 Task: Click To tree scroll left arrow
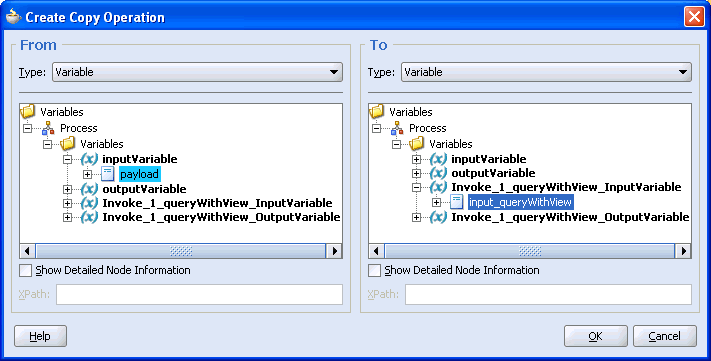[376, 251]
